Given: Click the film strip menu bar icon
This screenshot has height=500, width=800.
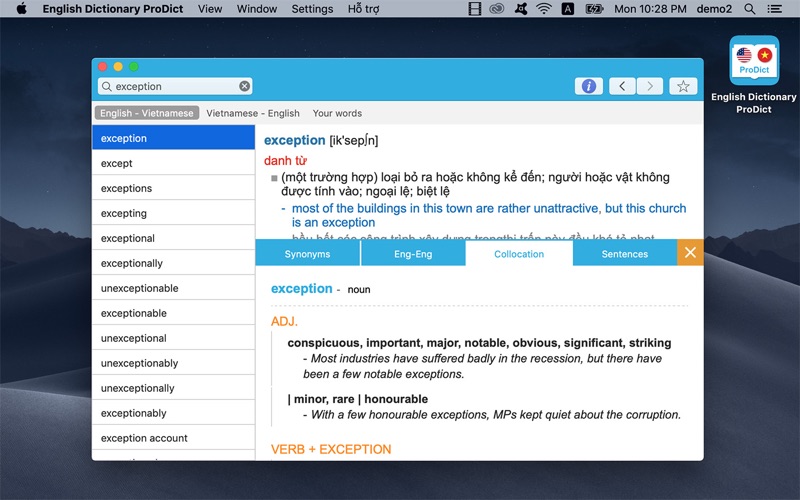Looking at the screenshot, I should pyautogui.click(x=474, y=9).
